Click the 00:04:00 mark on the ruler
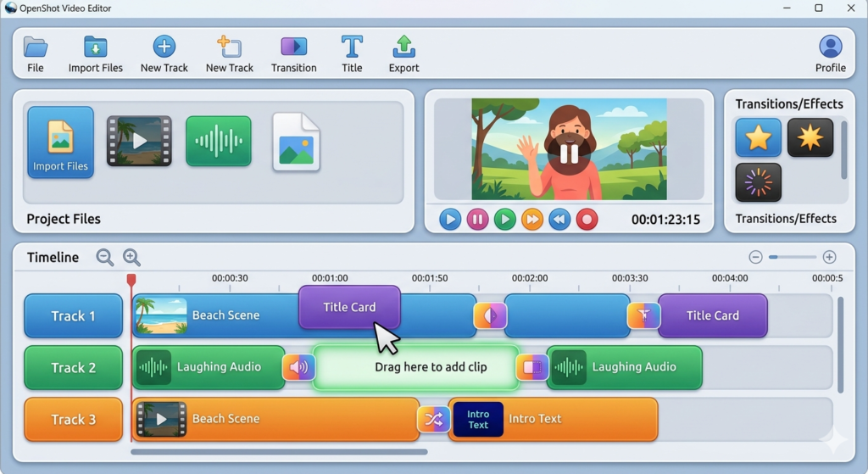 coord(730,278)
